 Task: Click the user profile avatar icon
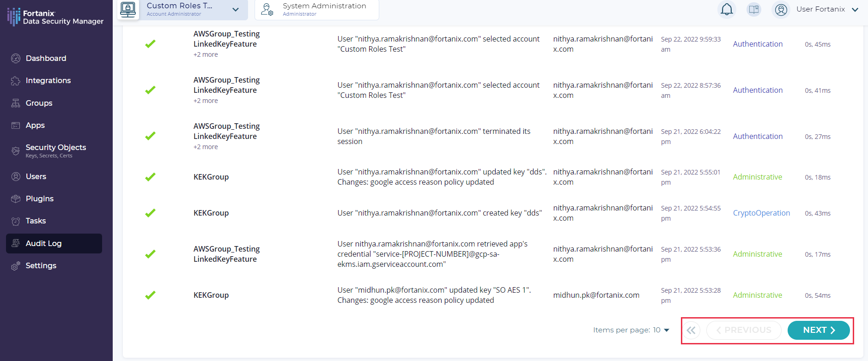pyautogui.click(x=781, y=10)
